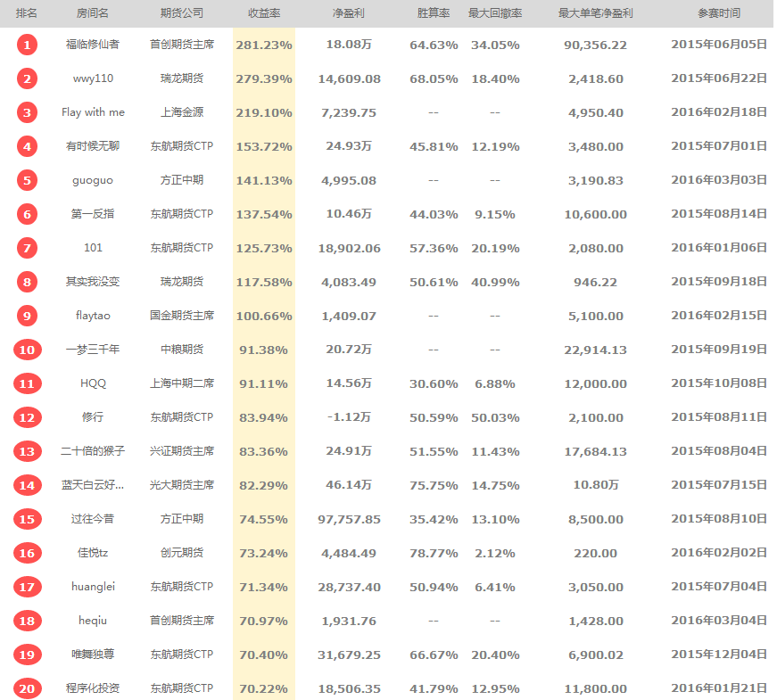777x700 pixels.
Task: Open the room 有时候无聊
Action: [93, 146]
